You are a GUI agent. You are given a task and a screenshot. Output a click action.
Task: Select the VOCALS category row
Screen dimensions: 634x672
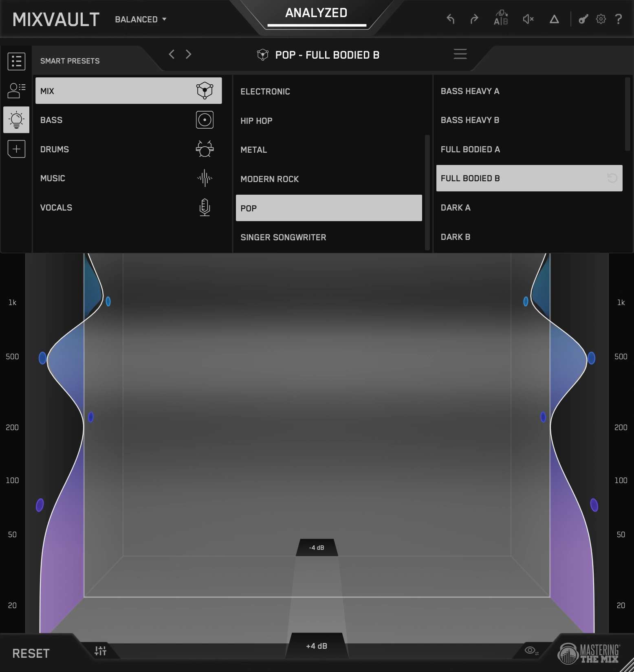click(x=129, y=208)
